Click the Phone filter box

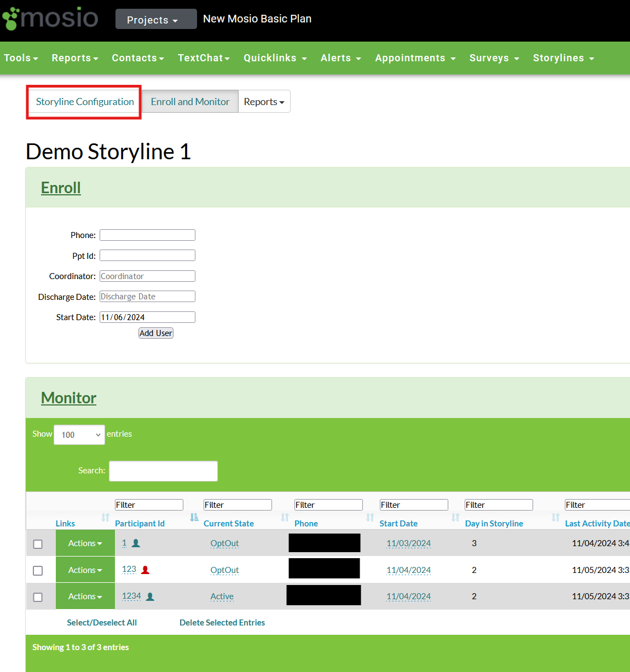[328, 505]
